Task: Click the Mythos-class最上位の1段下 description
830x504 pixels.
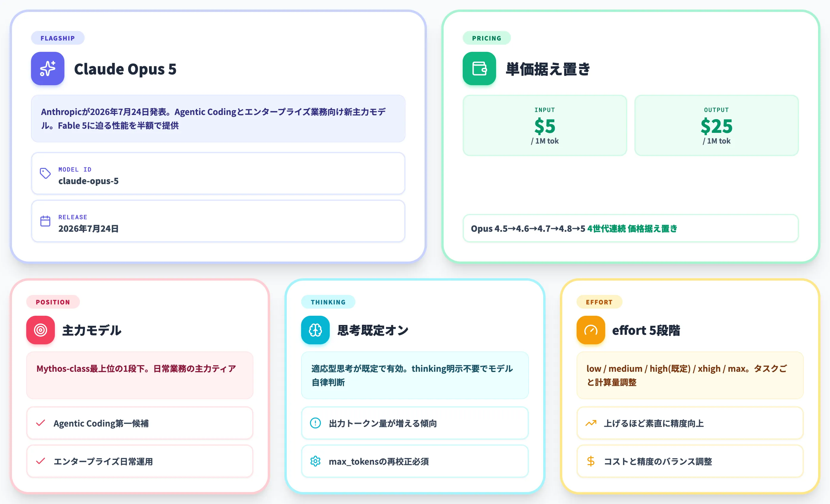Action: point(140,375)
